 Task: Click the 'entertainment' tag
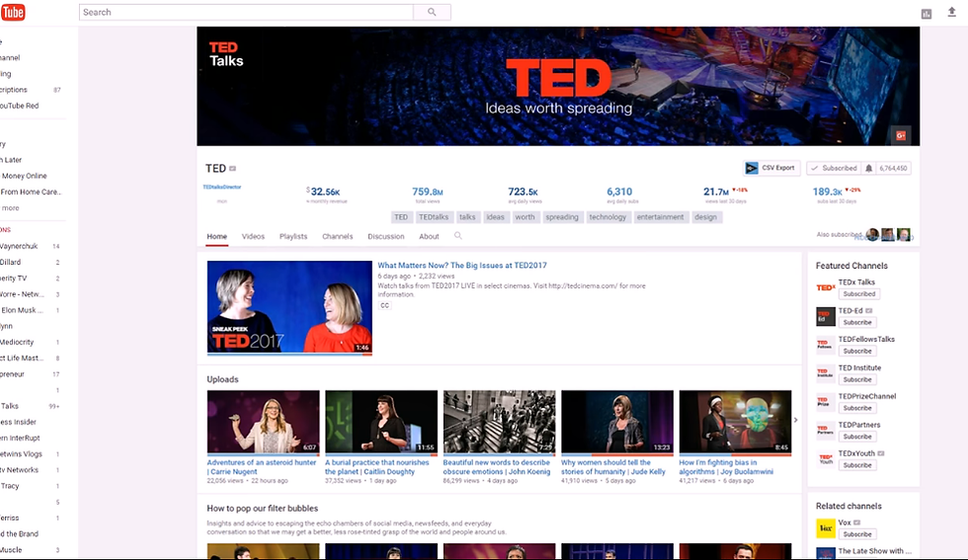[x=660, y=217]
